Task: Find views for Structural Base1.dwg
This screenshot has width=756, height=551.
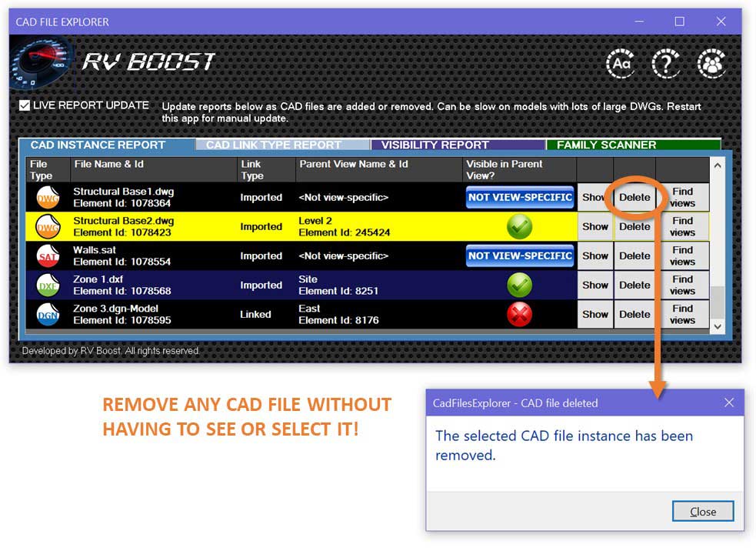Action: pyautogui.click(x=682, y=197)
